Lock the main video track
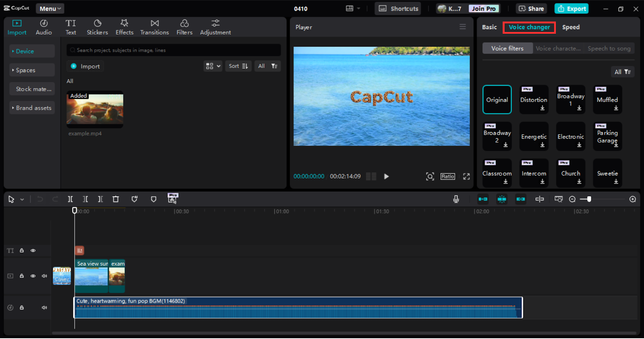The height and width of the screenshot is (339, 644). (22, 276)
